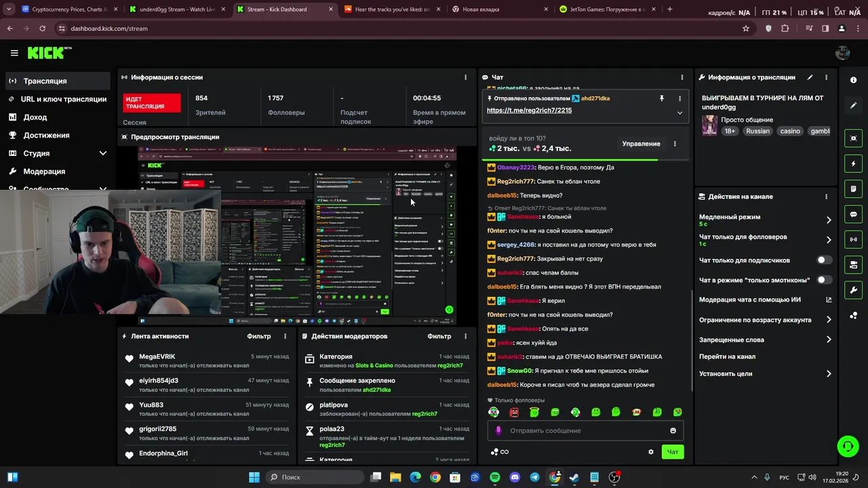
Task: Click the lightning bolt icon in right sidebar
Action: coord(853,163)
